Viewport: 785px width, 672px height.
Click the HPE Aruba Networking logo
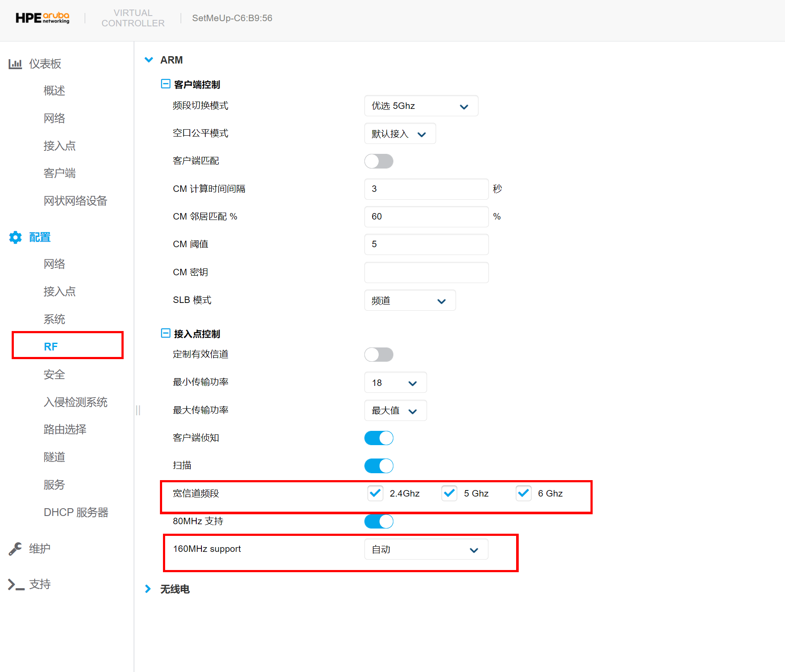pos(42,18)
